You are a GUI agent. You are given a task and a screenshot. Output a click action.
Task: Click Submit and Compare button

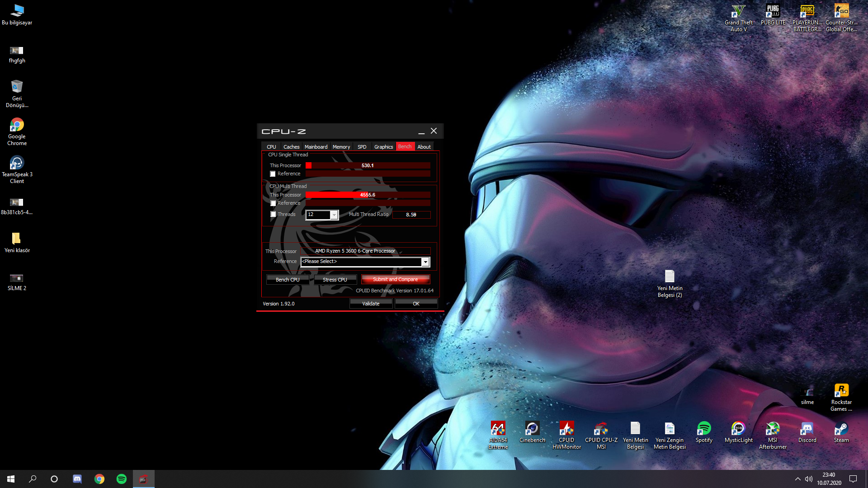395,279
